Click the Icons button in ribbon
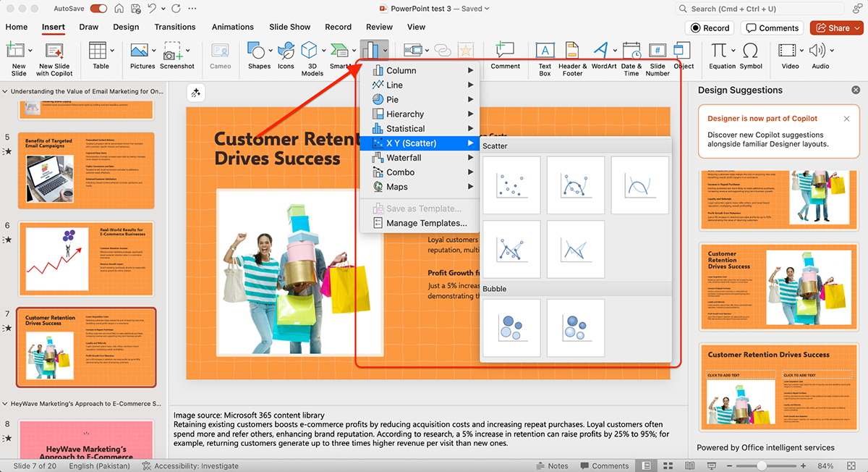Image resolution: width=868 pixels, height=472 pixels. tap(286, 54)
